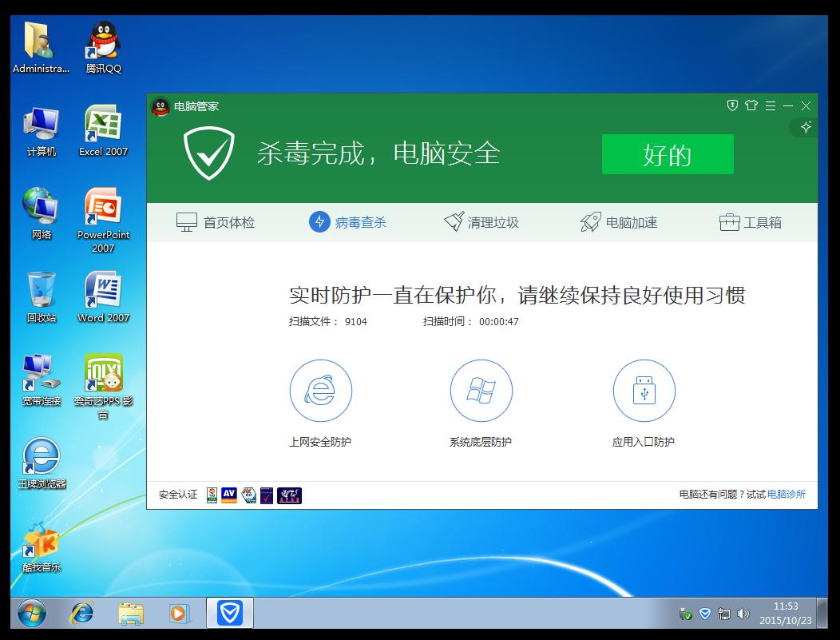Switch to the 首页体检 tab
840x640 pixels.
pyautogui.click(x=216, y=222)
